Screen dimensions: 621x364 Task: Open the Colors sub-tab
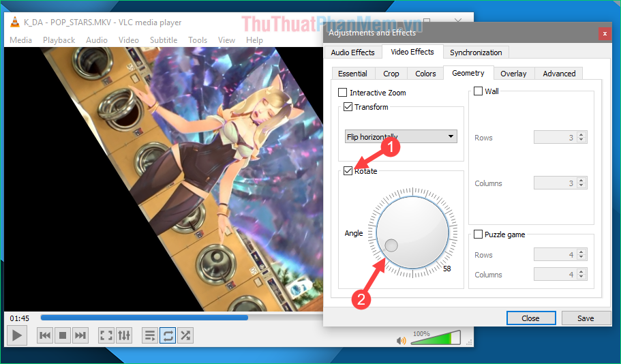pyautogui.click(x=425, y=73)
